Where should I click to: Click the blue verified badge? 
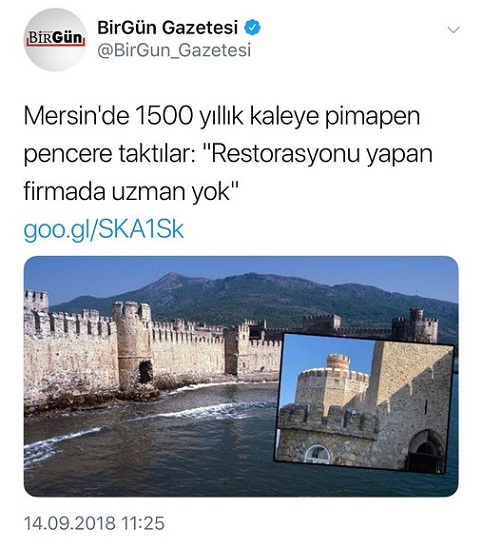point(252,28)
